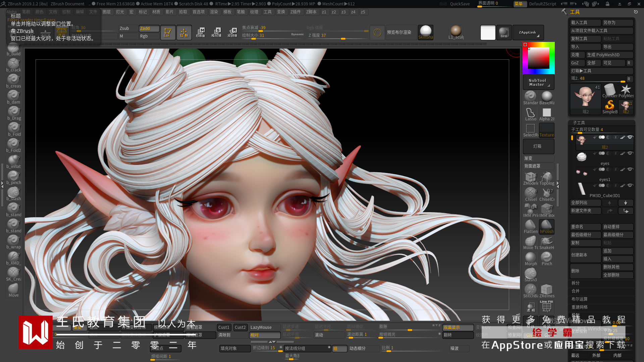Open the Lasso selection tool
This screenshot has width=644, height=362.
point(530,114)
